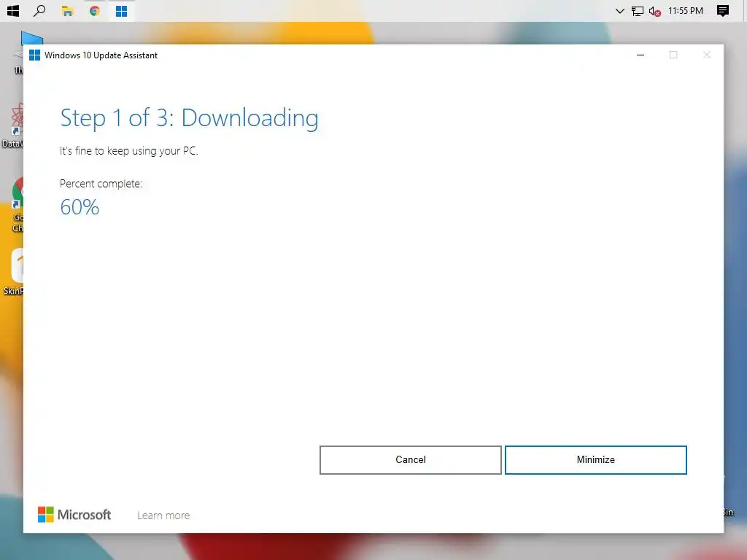Viewport: 747px width, 560px height.
Task: Select Windows 10 Update Assistant taskbar icon
Action: 122,10
